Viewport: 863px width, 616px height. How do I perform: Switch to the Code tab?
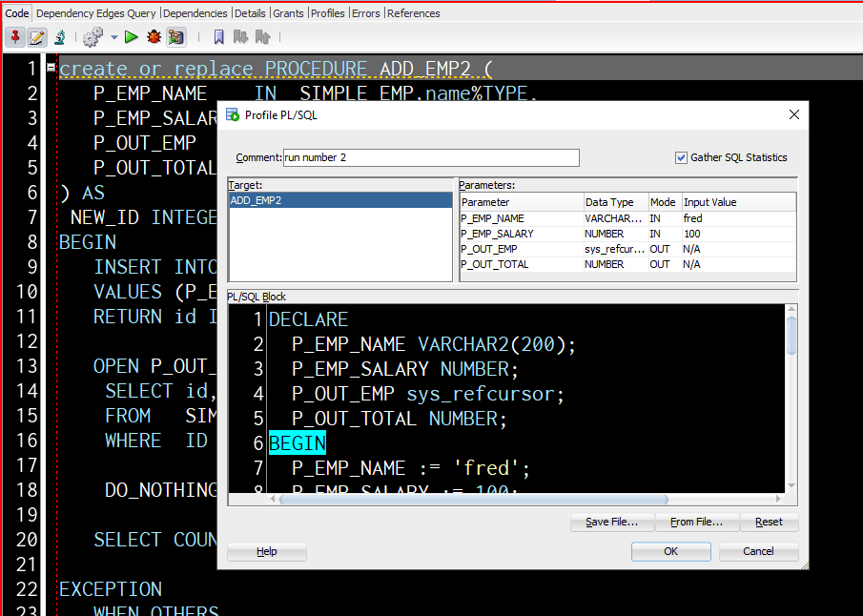(17, 13)
